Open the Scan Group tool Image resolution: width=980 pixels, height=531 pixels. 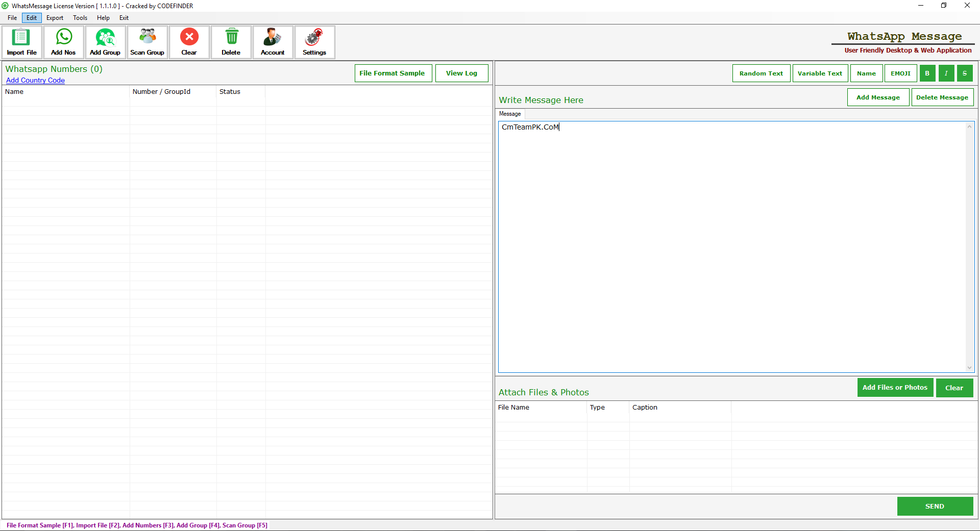pyautogui.click(x=148, y=42)
